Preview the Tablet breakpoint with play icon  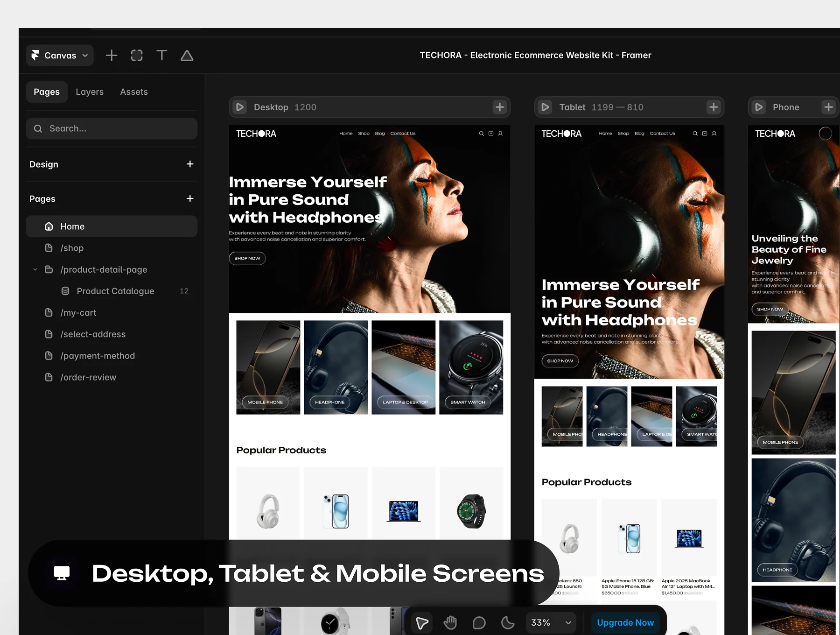545,107
